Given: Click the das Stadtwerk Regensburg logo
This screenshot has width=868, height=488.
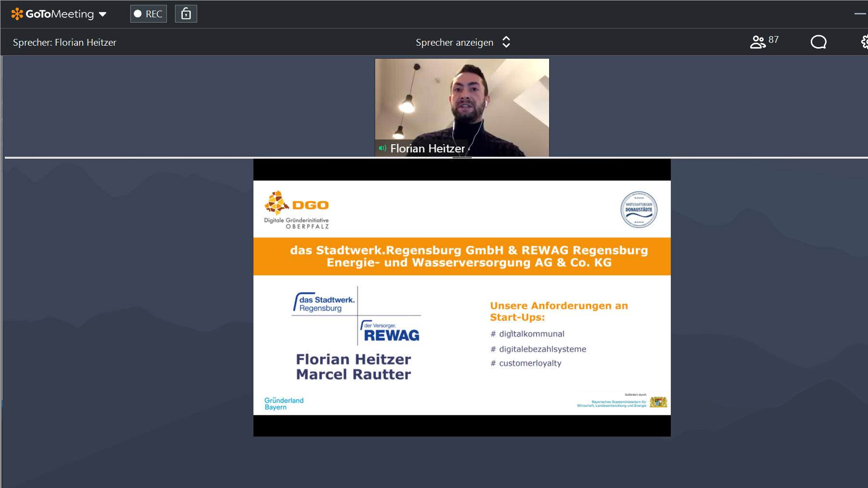Looking at the screenshot, I should pyautogui.click(x=324, y=303).
